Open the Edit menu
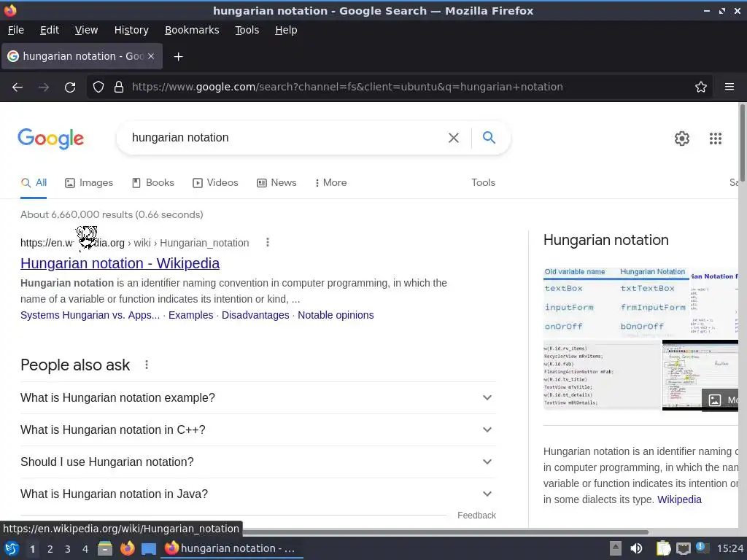 pyautogui.click(x=50, y=30)
